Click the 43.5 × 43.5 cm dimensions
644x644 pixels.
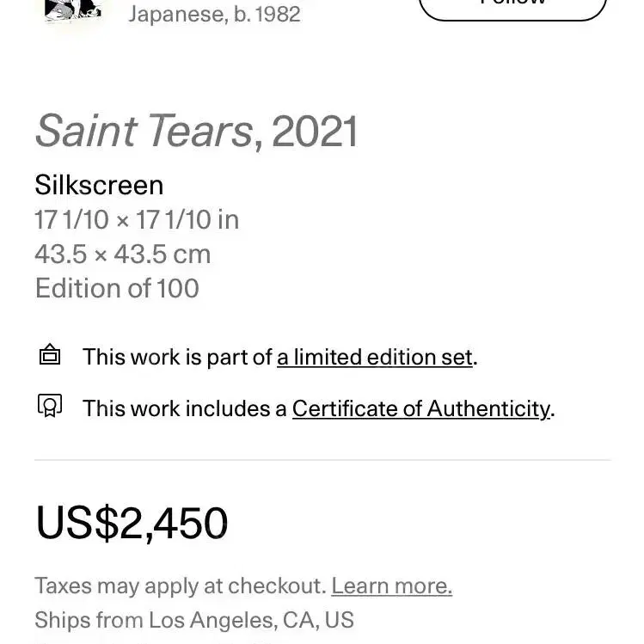[x=123, y=254]
